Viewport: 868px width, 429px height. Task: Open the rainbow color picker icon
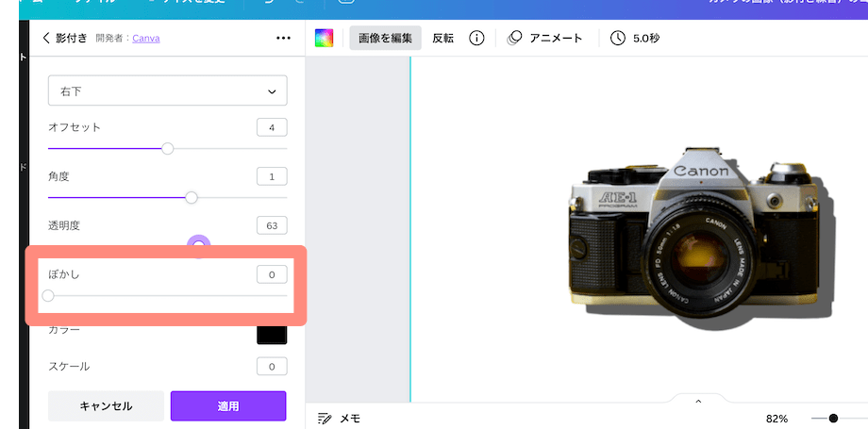324,39
